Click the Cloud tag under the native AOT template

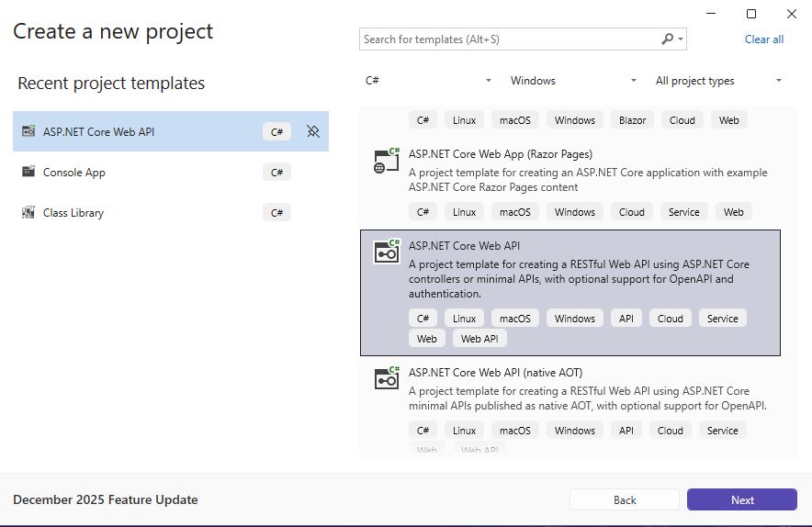click(x=671, y=431)
